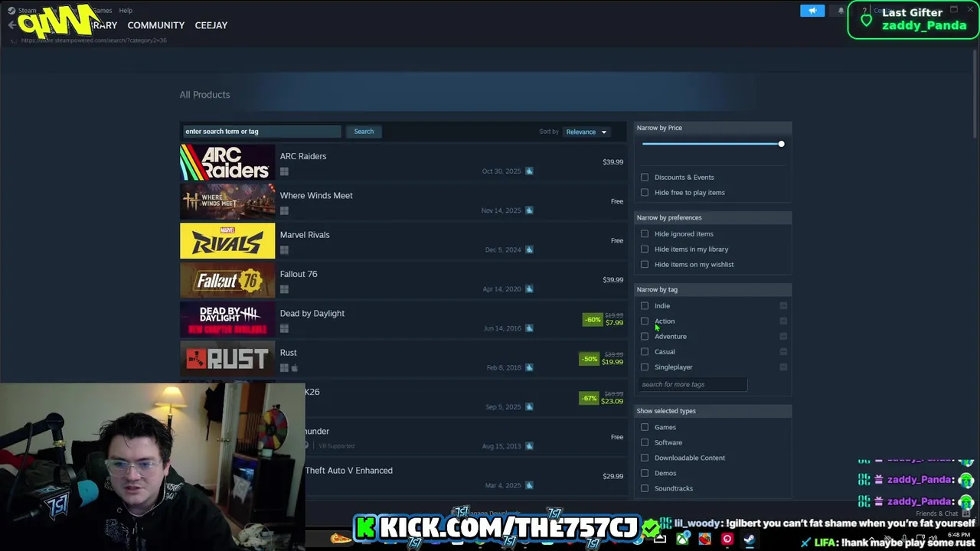The image size is (980, 551).
Task: Check the Downloadable Content type filter
Action: (645, 458)
